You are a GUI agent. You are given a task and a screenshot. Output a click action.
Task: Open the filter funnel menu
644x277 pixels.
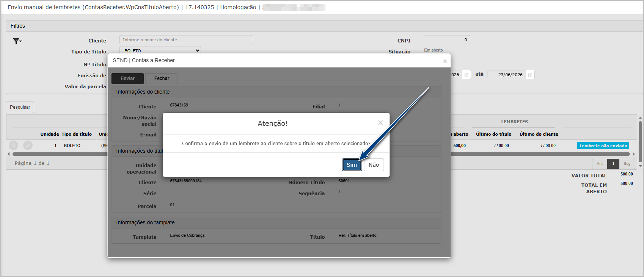point(17,41)
